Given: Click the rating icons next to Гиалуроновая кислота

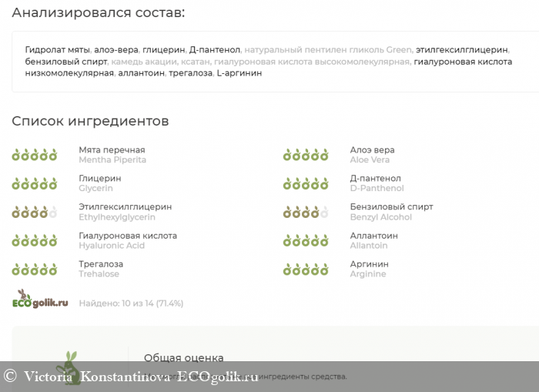Looking at the screenshot, I should [35, 240].
